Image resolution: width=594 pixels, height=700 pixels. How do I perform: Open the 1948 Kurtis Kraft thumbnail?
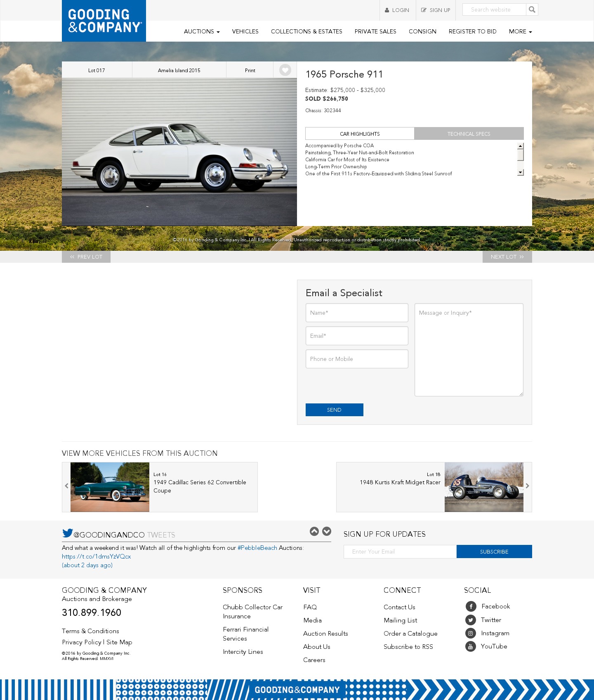(484, 487)
